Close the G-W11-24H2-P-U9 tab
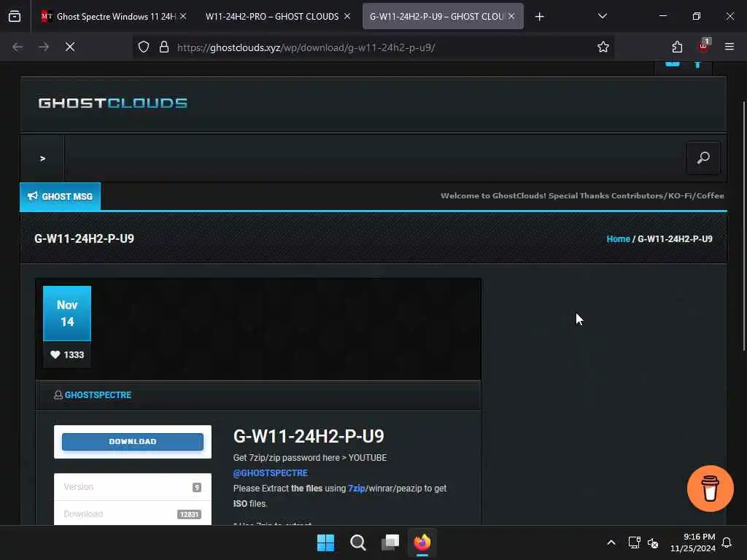Image resolution: width=747 pixels, height=560 pixels. (511, 16)
